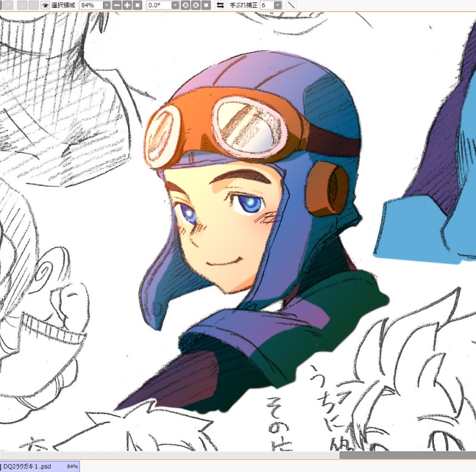Viewport: 476px width, 472px height.
Task: Rotate the canvas counterclockwise
Action: [x=186, y=5]
